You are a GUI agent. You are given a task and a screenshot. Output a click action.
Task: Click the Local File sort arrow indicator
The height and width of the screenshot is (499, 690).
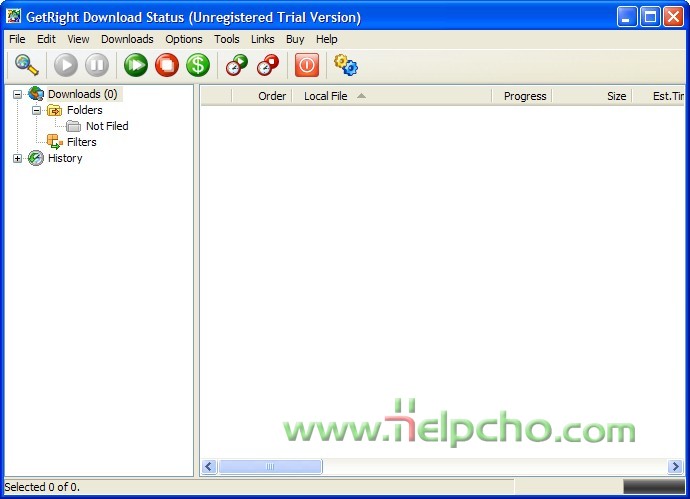coord(361,95)
